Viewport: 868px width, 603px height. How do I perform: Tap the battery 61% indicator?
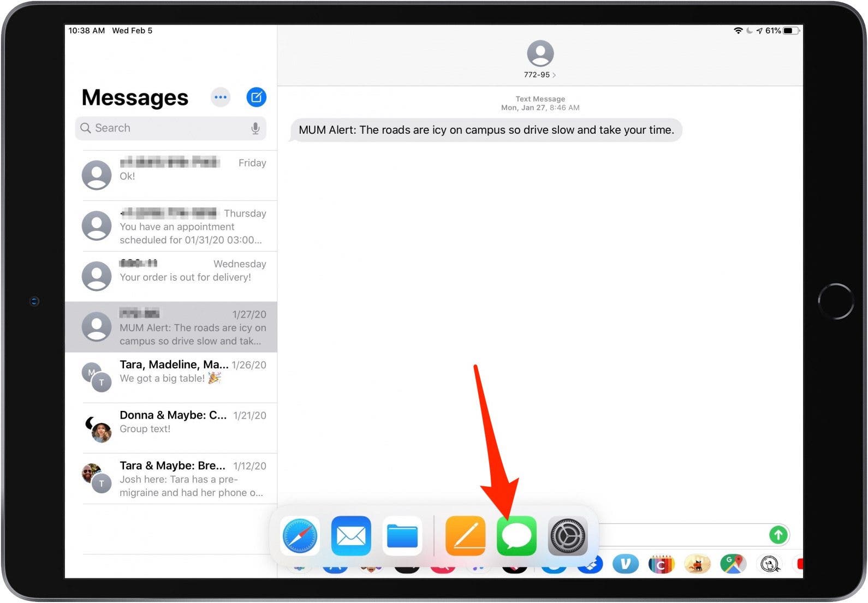pos(782,31)
